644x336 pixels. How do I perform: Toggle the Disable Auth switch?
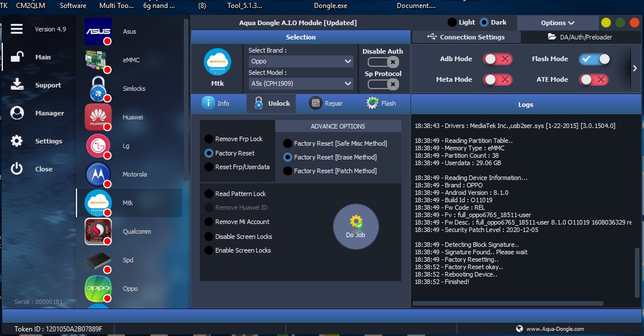tap(383, 62)
